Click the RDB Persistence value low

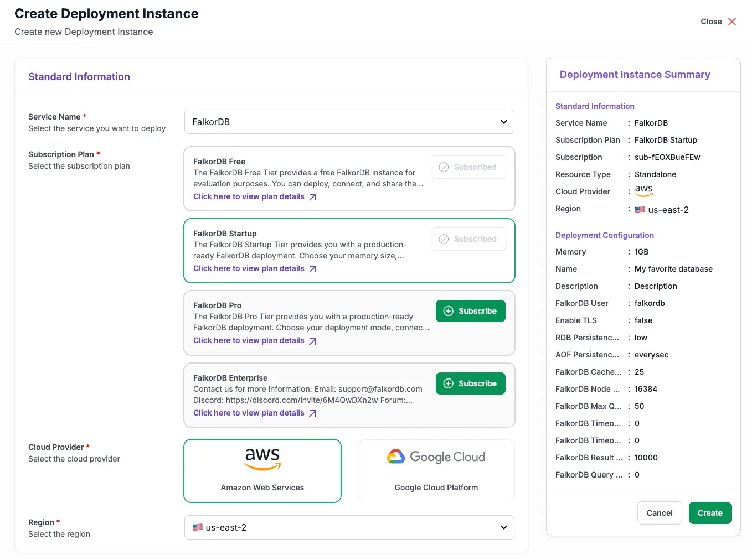pyautogui.click(x=641, y=338)
